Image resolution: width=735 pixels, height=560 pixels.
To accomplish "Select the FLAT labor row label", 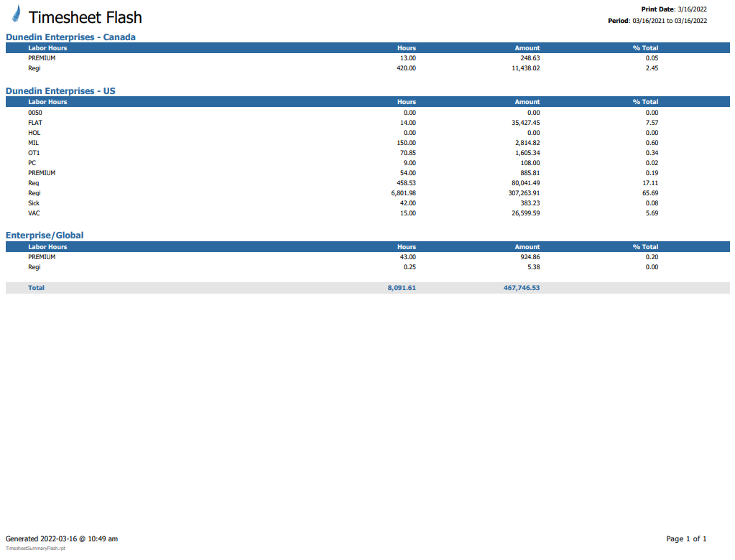I will [35, 123].
